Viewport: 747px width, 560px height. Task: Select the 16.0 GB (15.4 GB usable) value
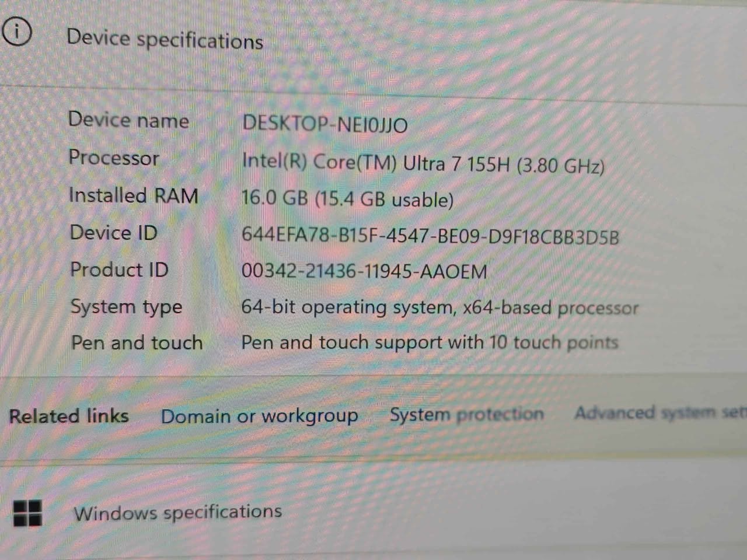[x=347, y=199]
